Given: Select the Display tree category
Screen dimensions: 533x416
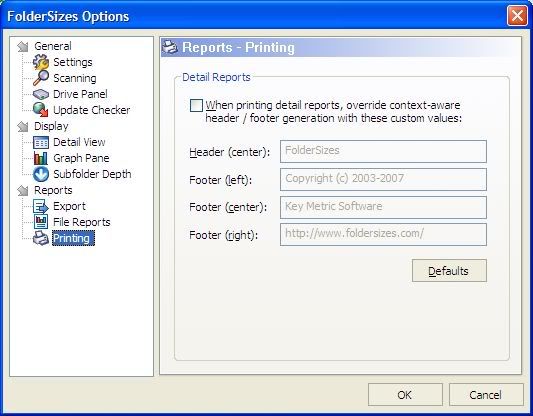Looking at the screenshot, I should click(x=51, y=126).
